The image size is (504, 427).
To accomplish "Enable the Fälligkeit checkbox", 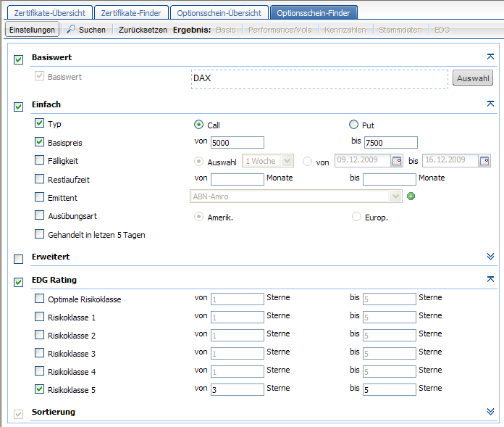I will pos(39,160).
